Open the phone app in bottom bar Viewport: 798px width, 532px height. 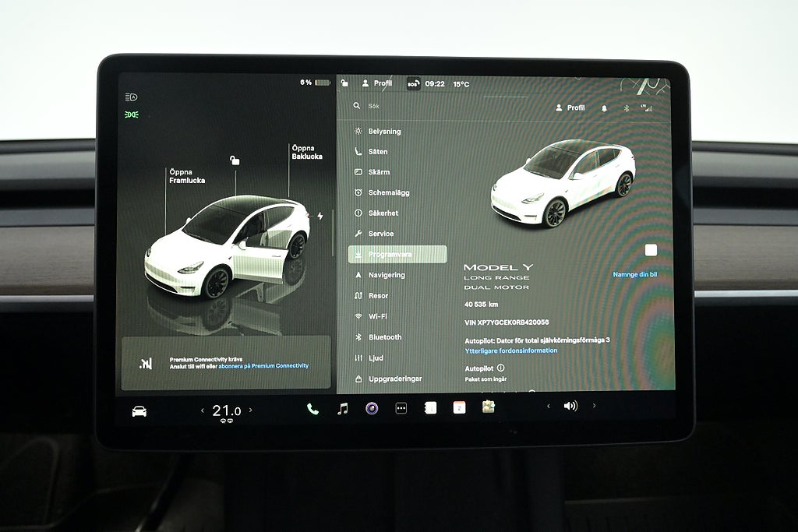312,408
